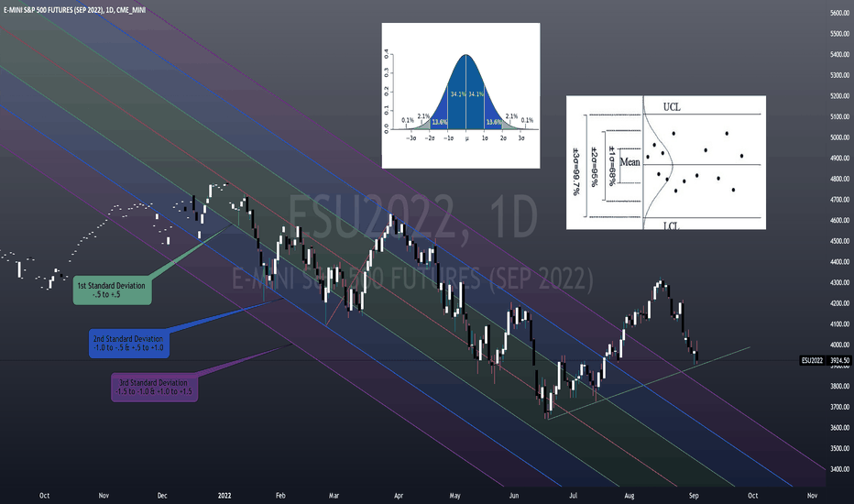The image size is (854, 504).
Task: Select the green 1st Standard Deviation callout
Action: click(x=112, y=290)
